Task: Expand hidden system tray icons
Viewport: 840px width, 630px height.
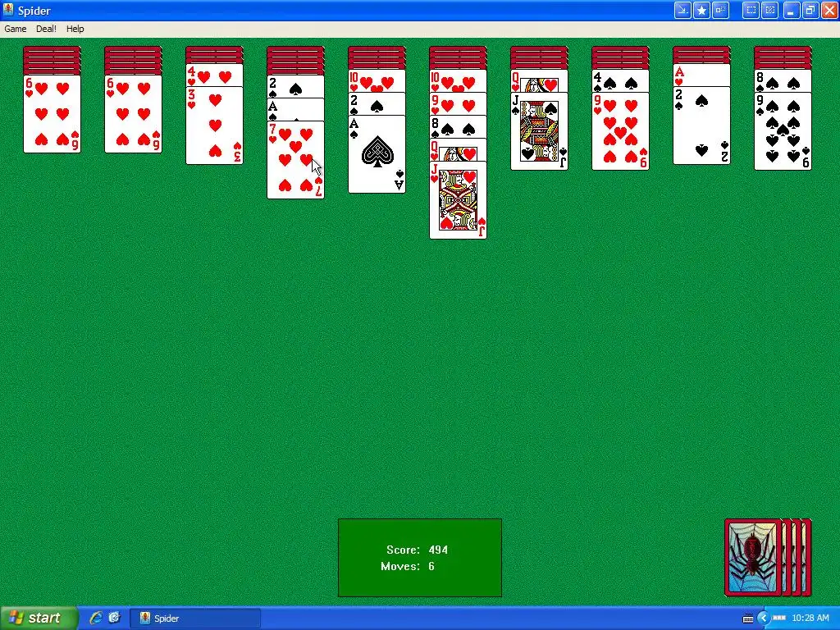Action: [764, 619]
